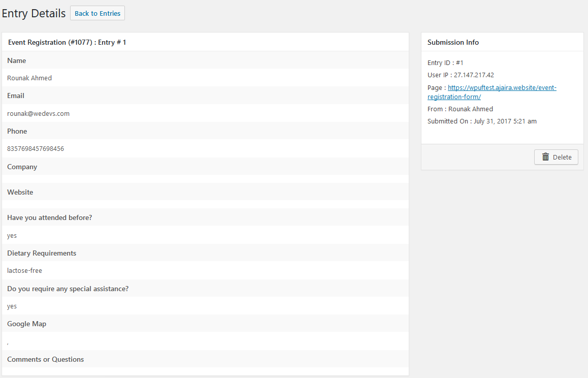This screenshot has height=378, width=588.
Task: Click the Back to Entries button
Action: pos(97,13)
